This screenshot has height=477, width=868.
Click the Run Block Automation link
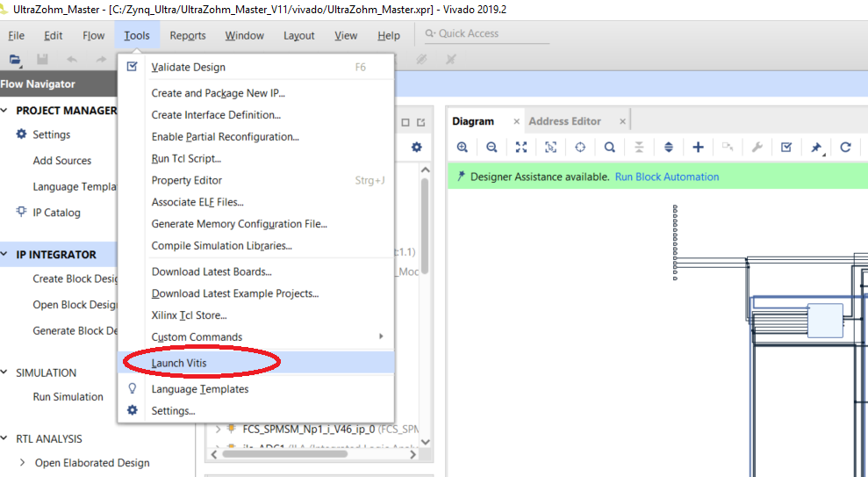(666, 177)
